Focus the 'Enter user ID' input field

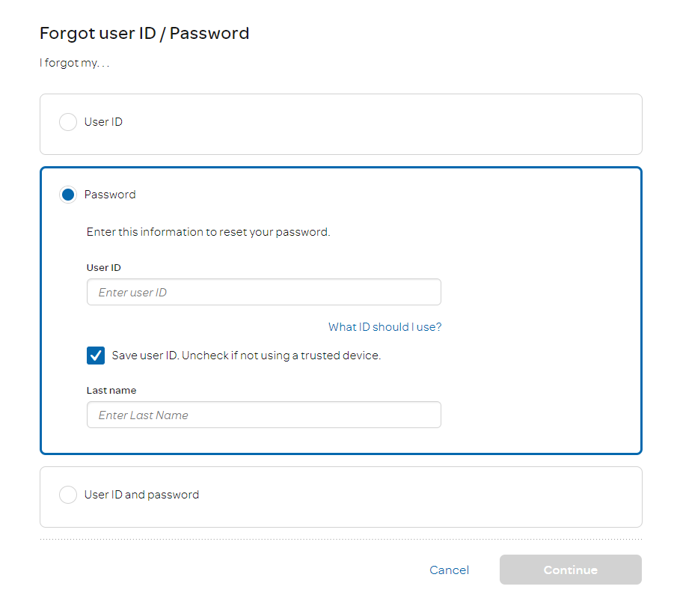(x=263, y=293)
